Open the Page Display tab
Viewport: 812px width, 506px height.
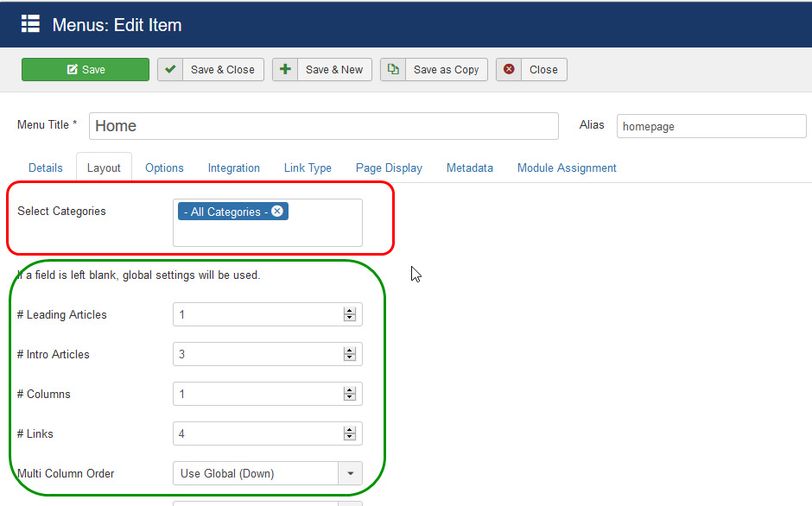click(x=389, y=168)
